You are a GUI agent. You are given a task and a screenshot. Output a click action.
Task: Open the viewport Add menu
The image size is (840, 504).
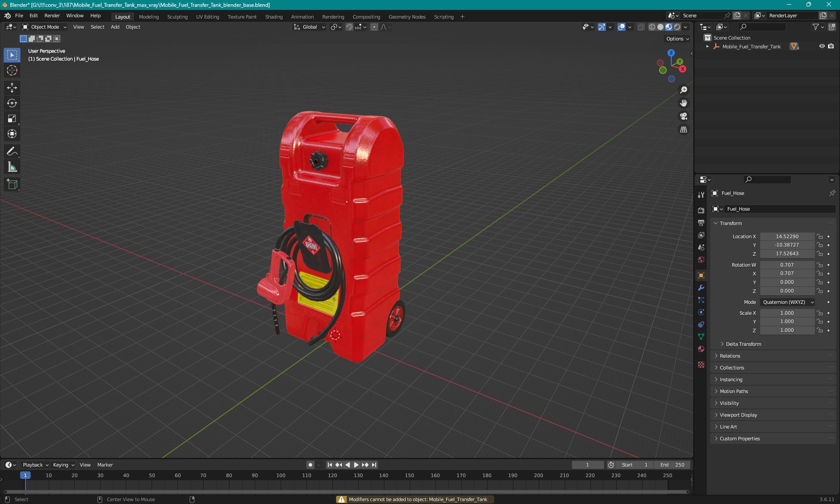pos(115,27)
